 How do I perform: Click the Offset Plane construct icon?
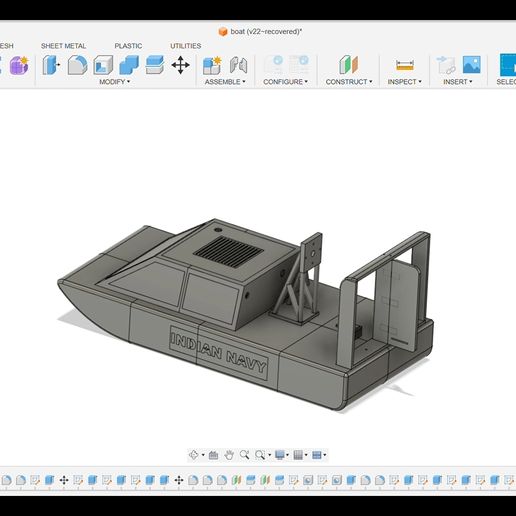[x=348, y=65]
